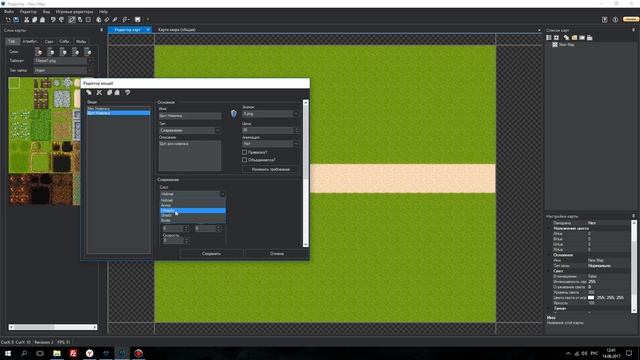Switch to the Свет tab in layers panel
Image resolution: width=640 pixels, height=360 pixels.
pos(49,41)
